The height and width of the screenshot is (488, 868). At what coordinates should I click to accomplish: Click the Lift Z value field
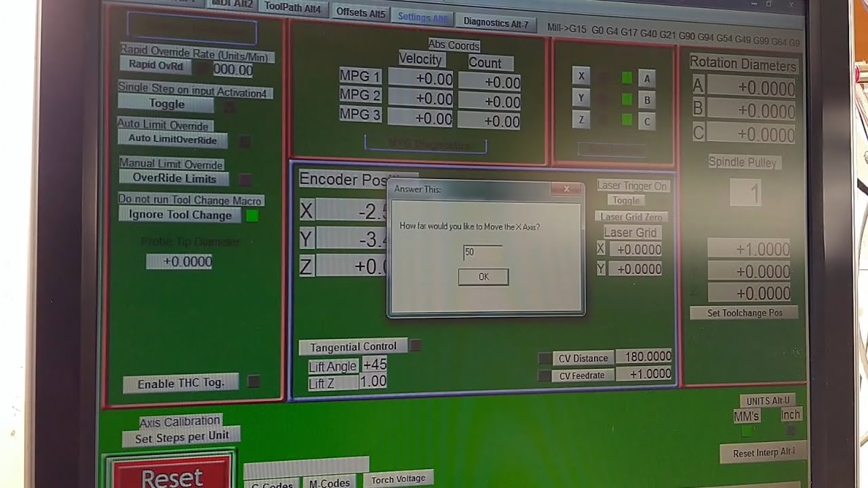click(372, 382)
